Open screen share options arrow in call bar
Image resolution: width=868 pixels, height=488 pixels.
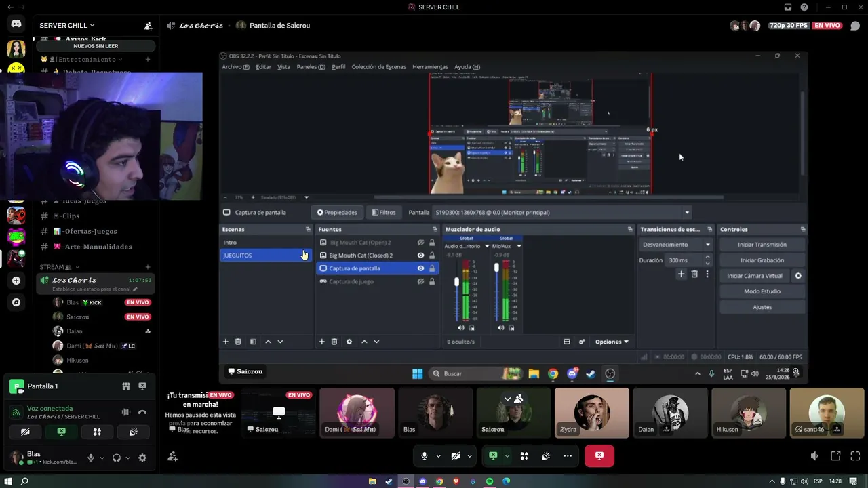[x=507, y=456]
